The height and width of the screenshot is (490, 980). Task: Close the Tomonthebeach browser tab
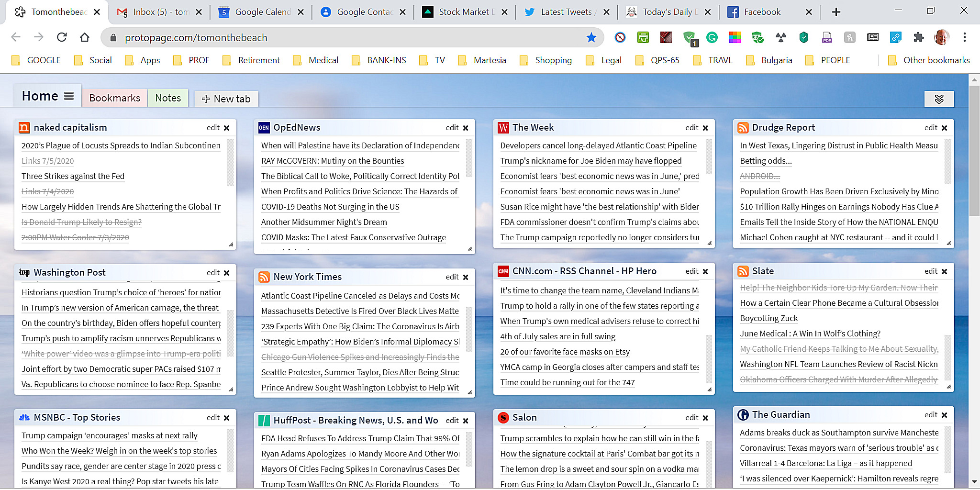pyautogui.click(x=97, y=12)
